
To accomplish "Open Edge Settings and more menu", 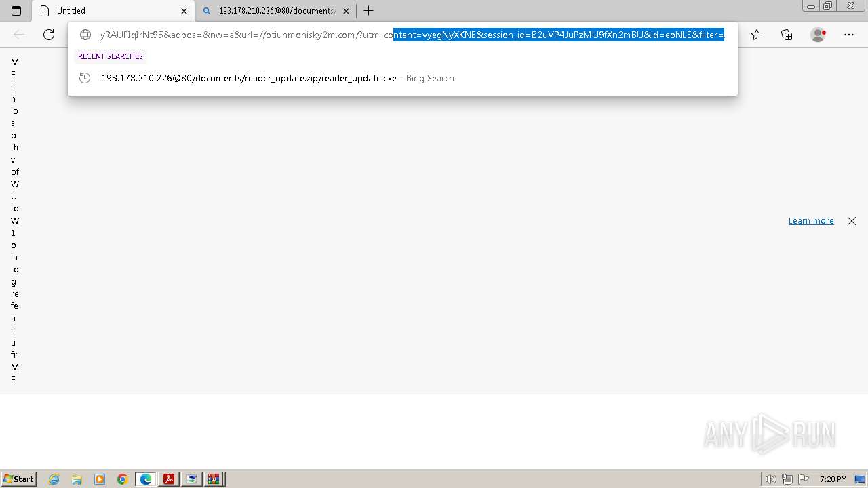I will pos(848,35).
